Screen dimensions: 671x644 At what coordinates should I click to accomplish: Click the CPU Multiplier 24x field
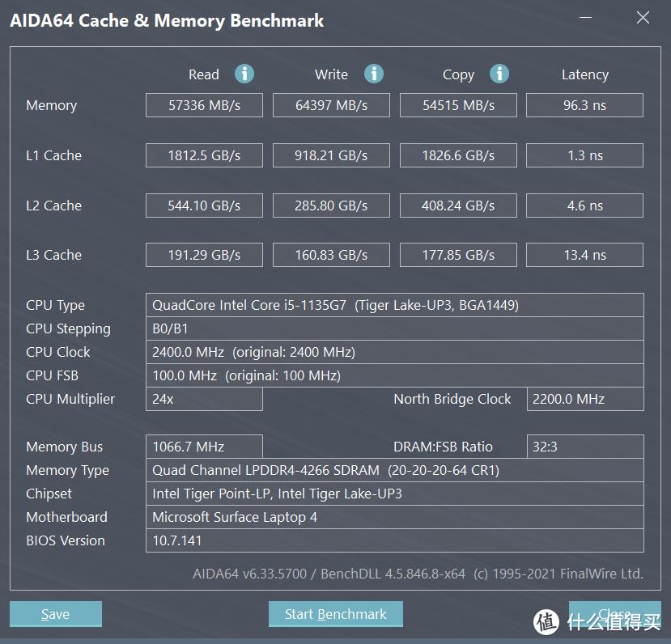204,399
